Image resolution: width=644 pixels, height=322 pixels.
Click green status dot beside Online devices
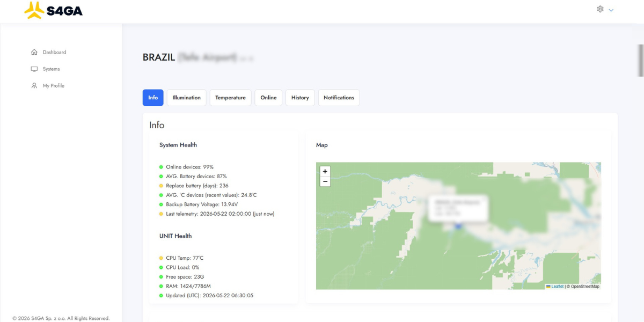pyautogui.click(x=161, y=167)
